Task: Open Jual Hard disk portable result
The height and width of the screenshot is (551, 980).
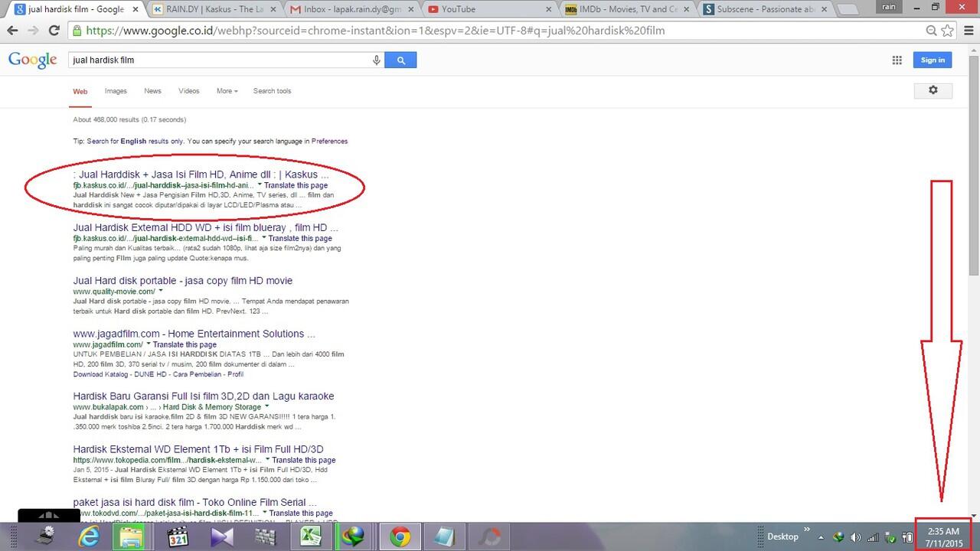Action: coord(182,281)
